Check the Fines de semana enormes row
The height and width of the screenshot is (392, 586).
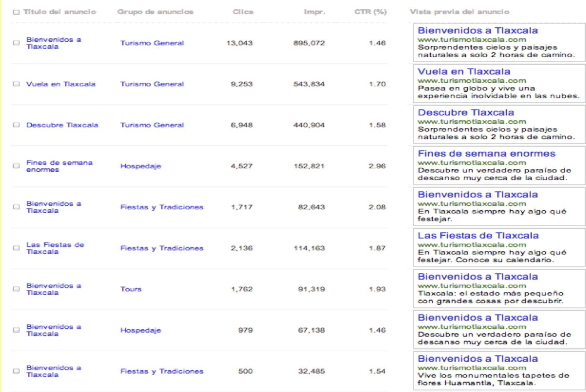tap(16, 166)
